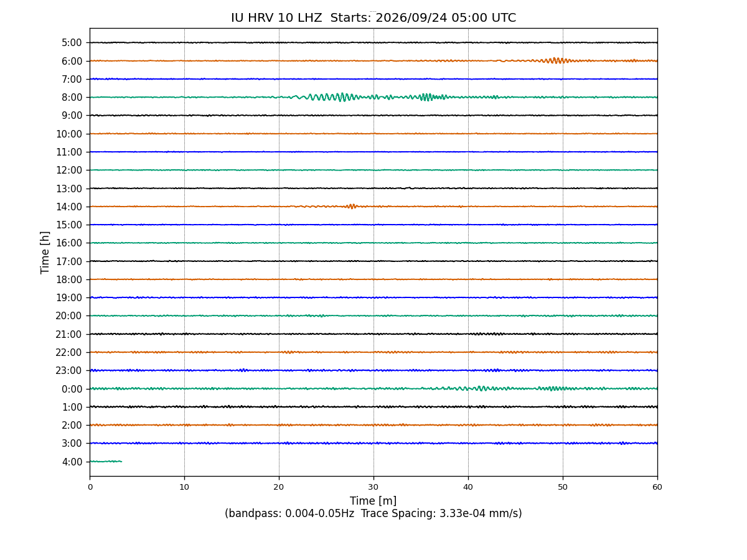Click the Time [m] axis label
Viewport: 747px width, 560px height.
tap(373, 501)
